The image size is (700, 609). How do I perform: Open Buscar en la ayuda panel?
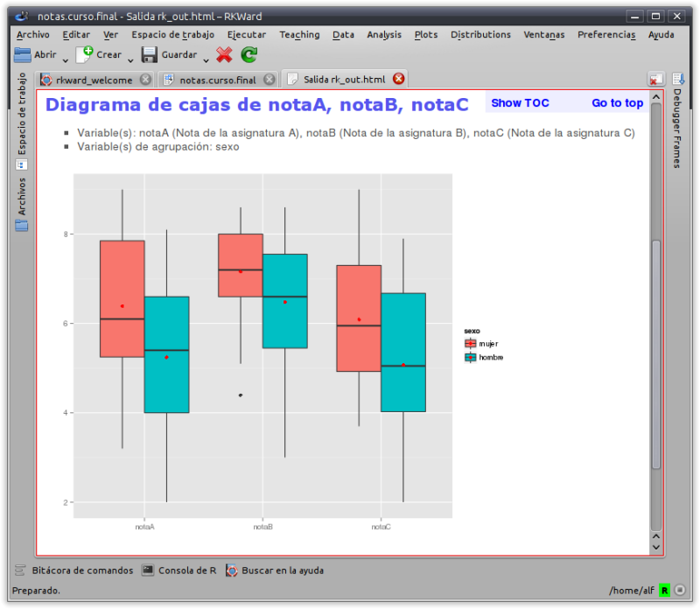point(275,570)
